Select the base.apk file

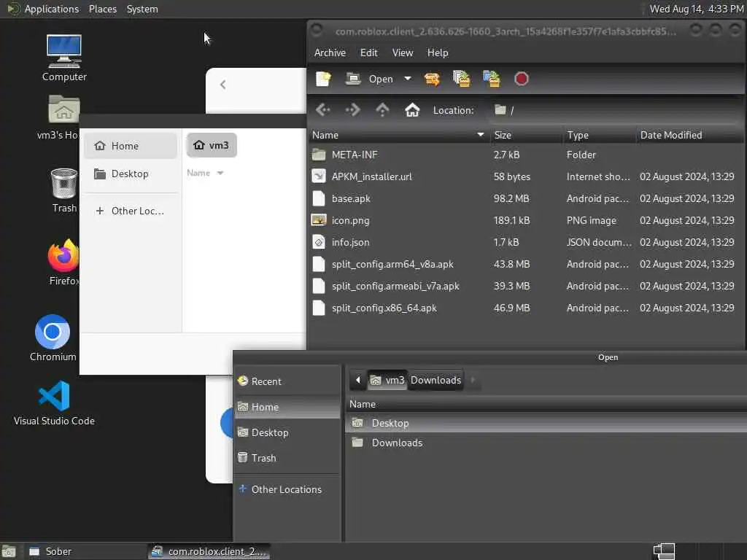click(x=526, y=198)
